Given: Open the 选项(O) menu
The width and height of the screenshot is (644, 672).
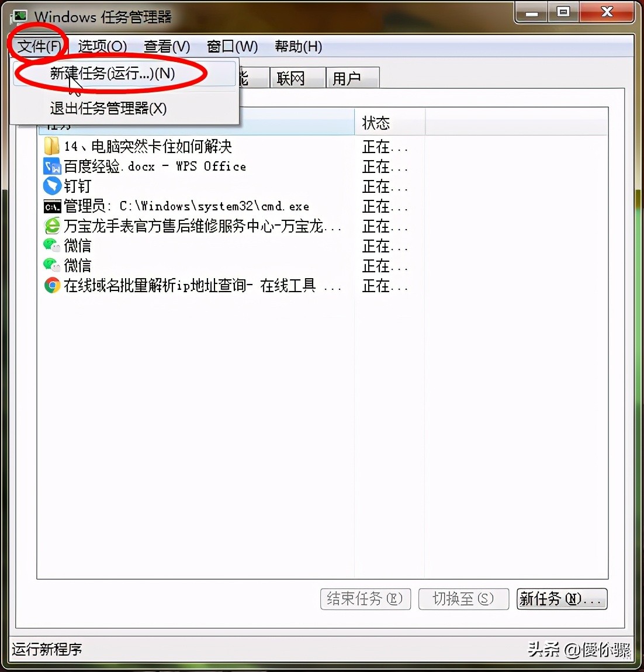Looking at the screenshot, I should (x=102, y=46).
